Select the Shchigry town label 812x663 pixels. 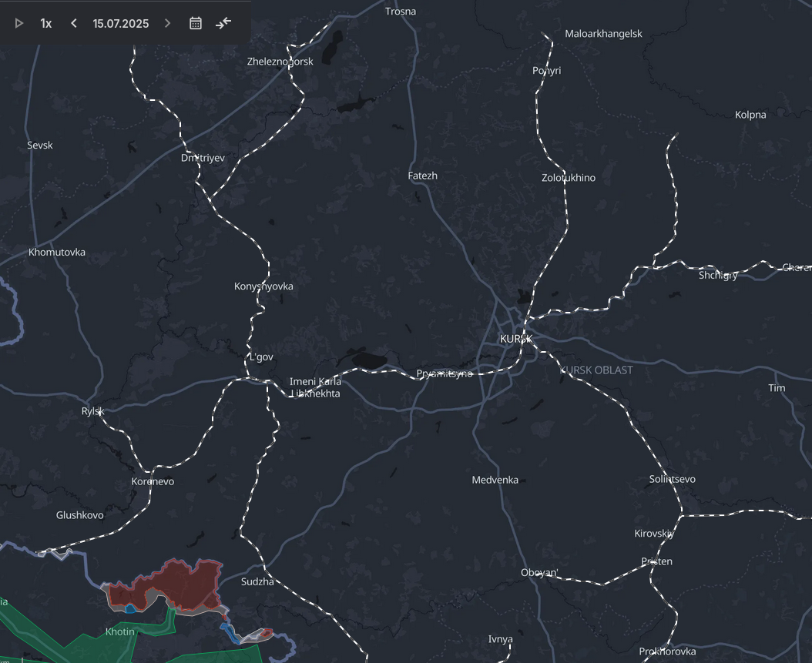click(718, 276)
